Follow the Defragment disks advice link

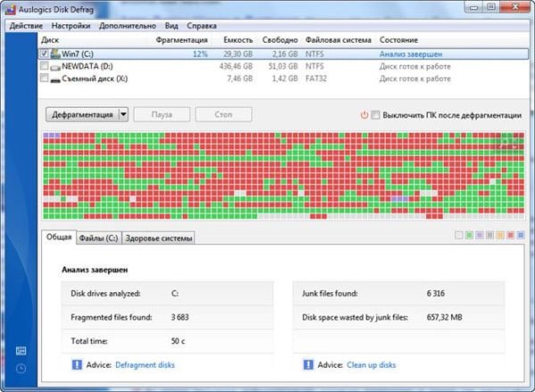pyautogui.click(x=145, y=365)
